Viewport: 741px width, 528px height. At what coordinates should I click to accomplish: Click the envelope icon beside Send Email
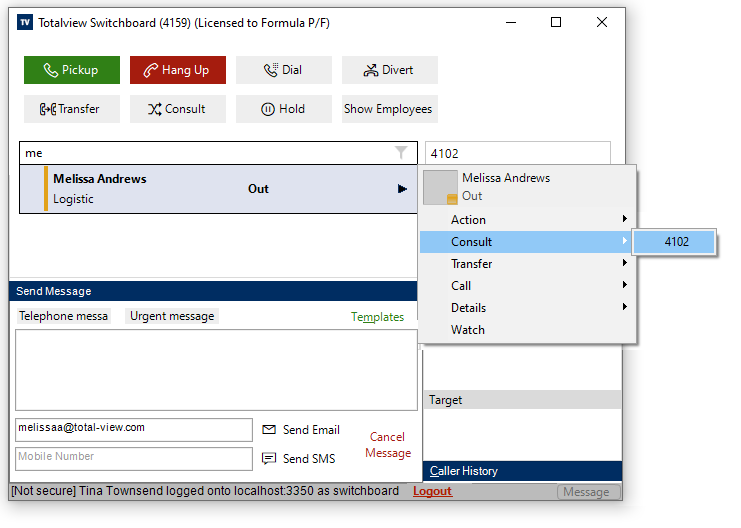click(269, 430)
